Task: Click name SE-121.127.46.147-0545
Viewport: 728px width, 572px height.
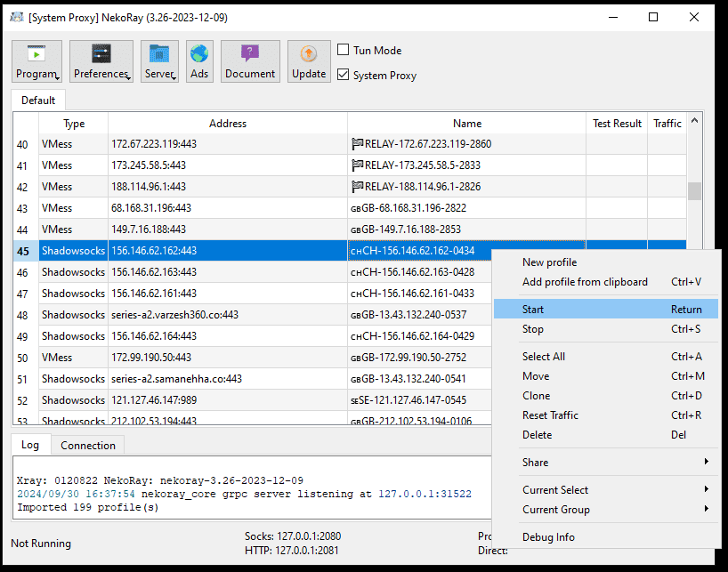Action: pyautogui.click(x=408, y=400)
